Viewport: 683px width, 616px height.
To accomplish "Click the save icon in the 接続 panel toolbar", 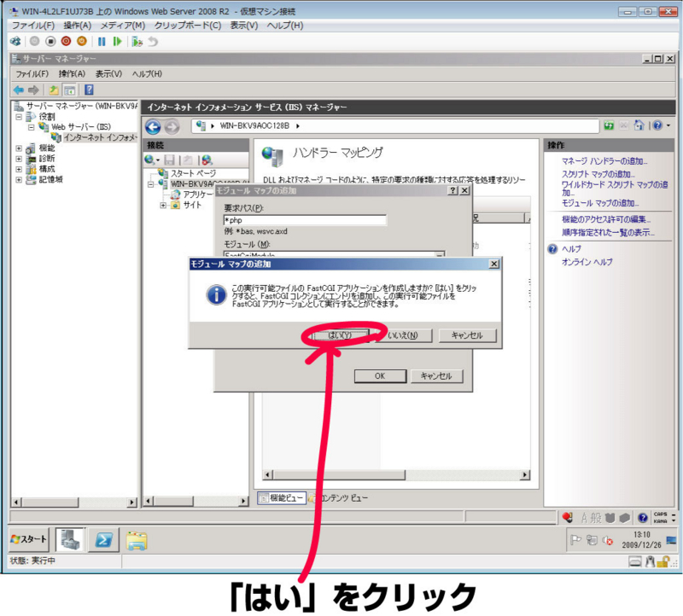I will (169, 160).
